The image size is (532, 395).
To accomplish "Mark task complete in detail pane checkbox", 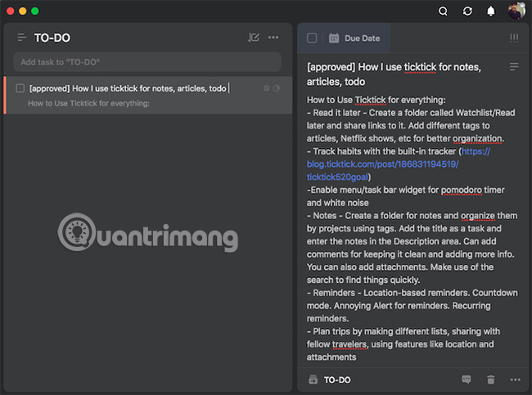I will pyautogui.click(x=312, y=38).
